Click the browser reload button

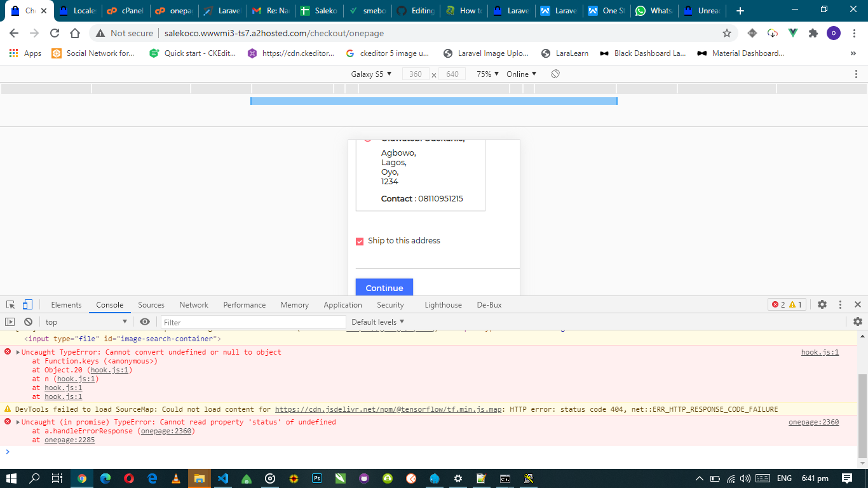pyautogui.click(x=55, y=33)
